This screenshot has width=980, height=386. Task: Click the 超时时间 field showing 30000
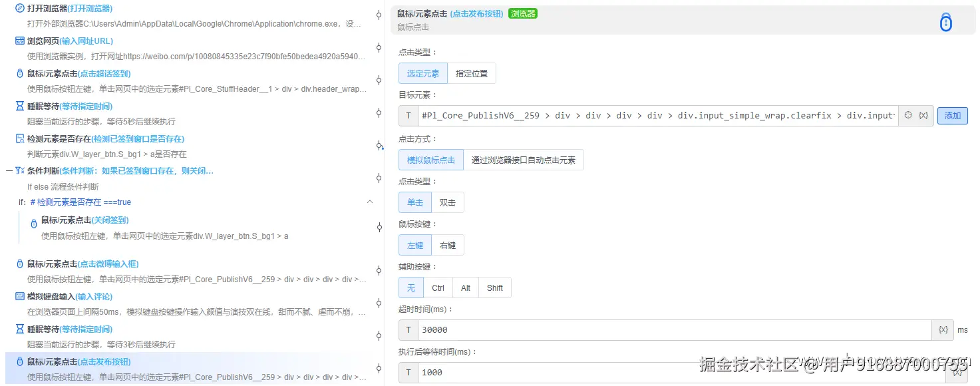coord(675,330)
